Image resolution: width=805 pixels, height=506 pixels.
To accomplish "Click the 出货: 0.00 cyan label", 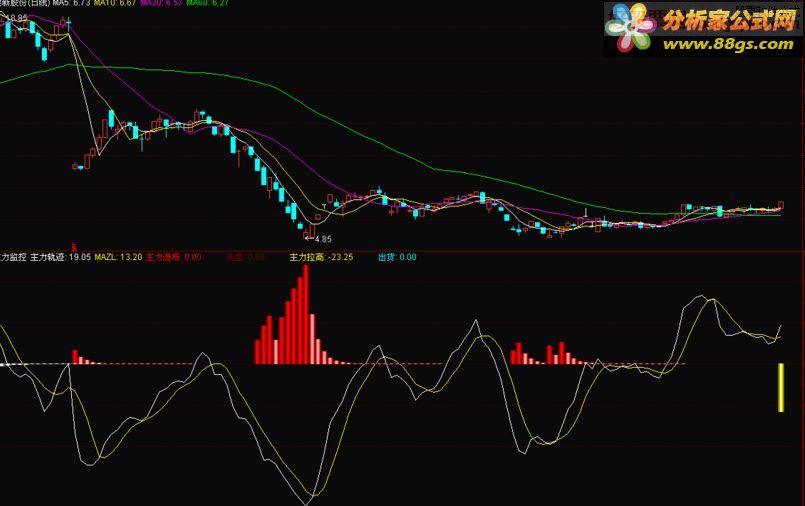I will point(397,257).
